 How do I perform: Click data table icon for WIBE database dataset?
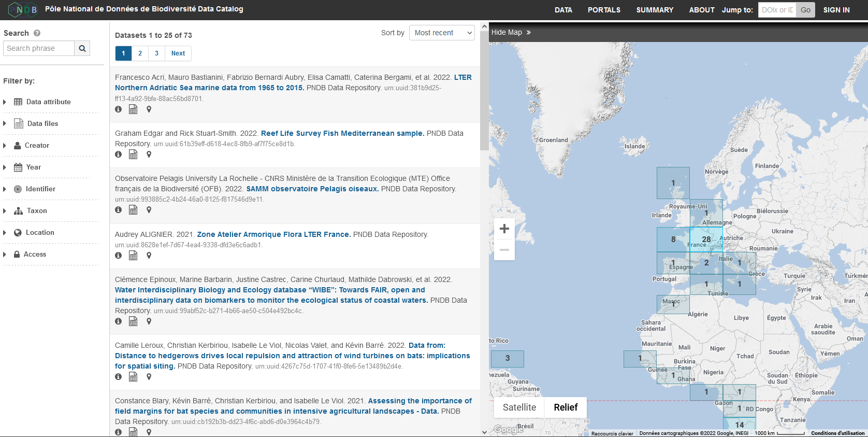click(x=133, y=321)
